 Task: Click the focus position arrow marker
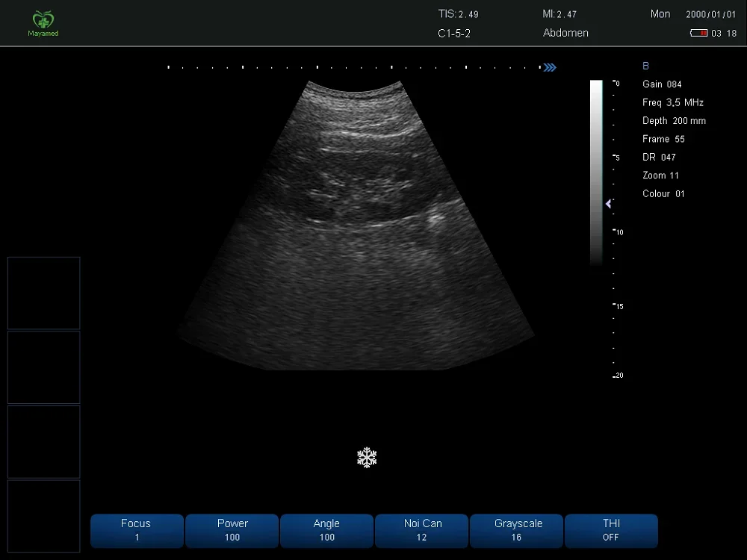[x=610, y=204]
